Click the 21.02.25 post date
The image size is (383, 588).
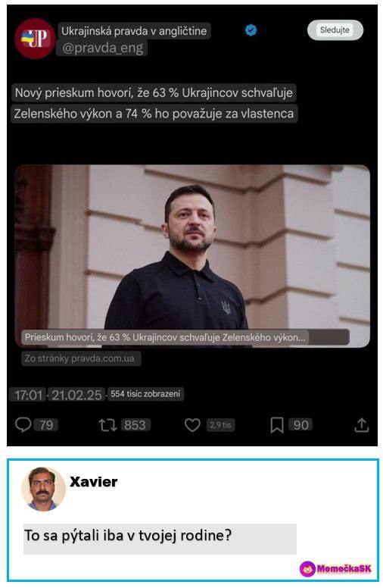(x=76, y=395)
